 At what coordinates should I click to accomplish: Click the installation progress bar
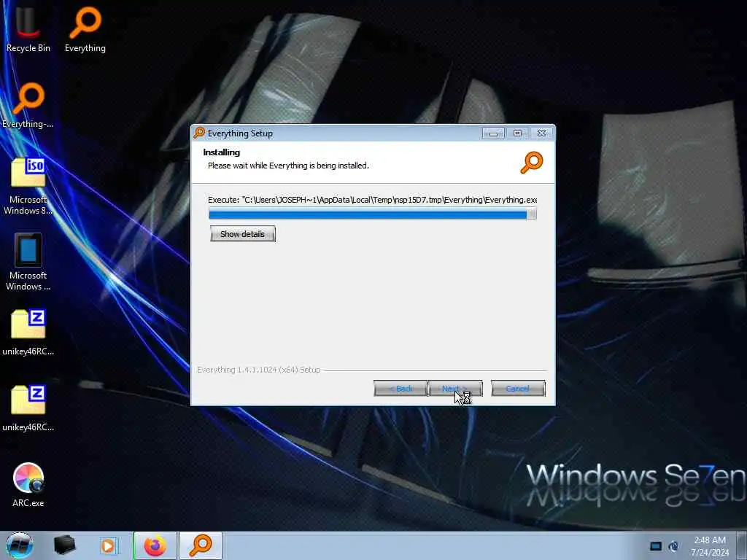373,214
